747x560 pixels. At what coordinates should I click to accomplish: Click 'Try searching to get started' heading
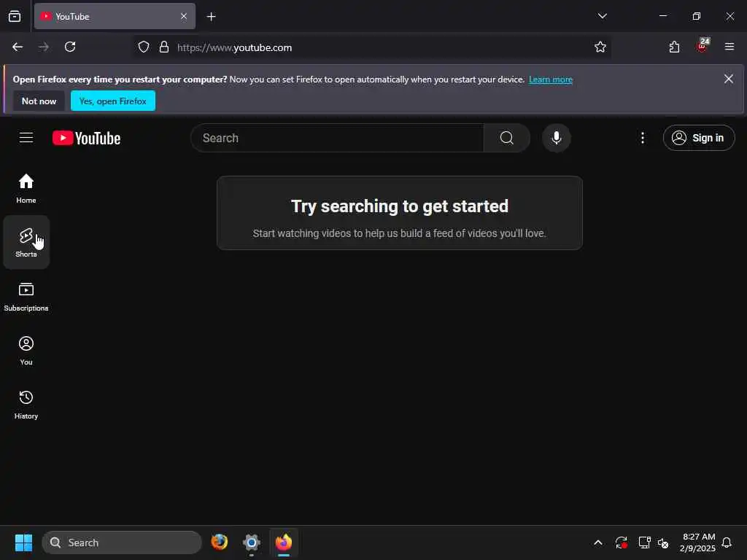(x=400, y=206)
